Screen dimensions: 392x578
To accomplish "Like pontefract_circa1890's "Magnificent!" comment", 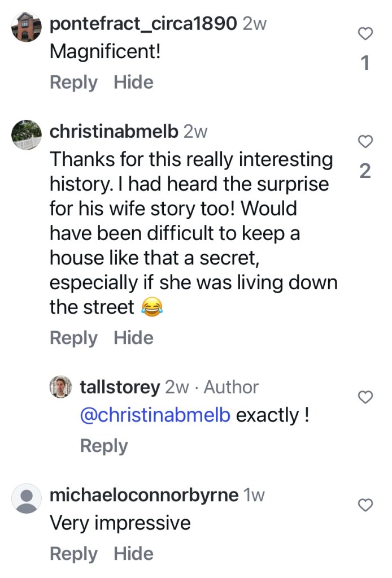I will tap(366, 34).
